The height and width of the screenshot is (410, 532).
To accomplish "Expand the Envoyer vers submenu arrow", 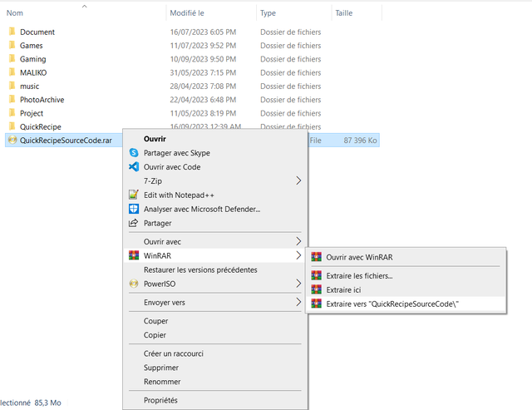I will tap(298, 302).
